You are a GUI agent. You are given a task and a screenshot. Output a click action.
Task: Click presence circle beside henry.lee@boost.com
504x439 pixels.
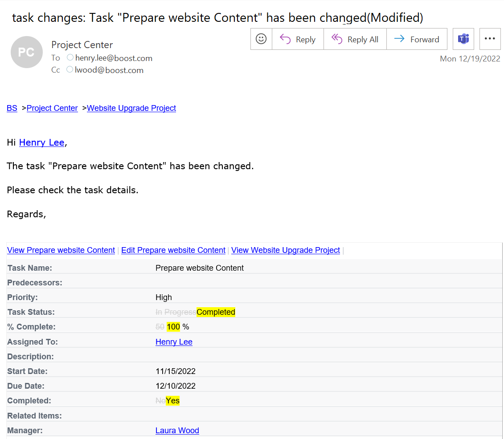[x=70, y=57]
